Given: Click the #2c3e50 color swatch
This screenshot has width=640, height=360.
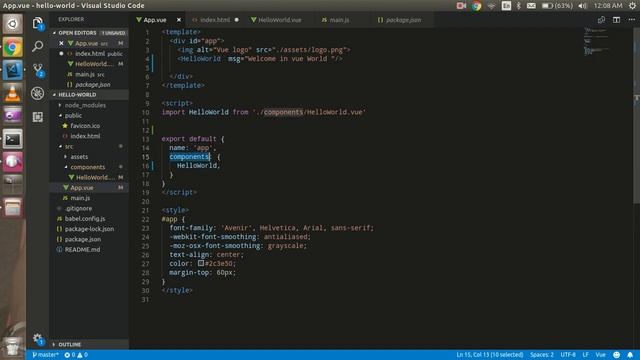Looking at the screenshot, I should pyautogui.click(x=201, y=263).
